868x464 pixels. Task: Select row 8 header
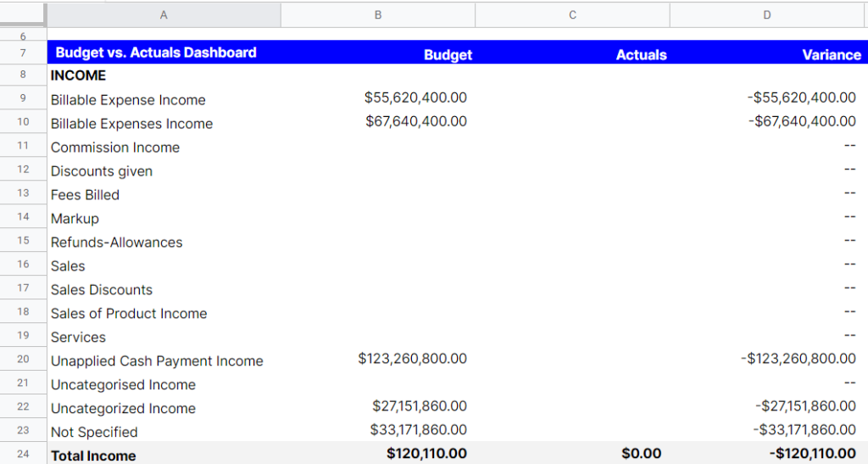pyautogui.click(x=23, y=74)
